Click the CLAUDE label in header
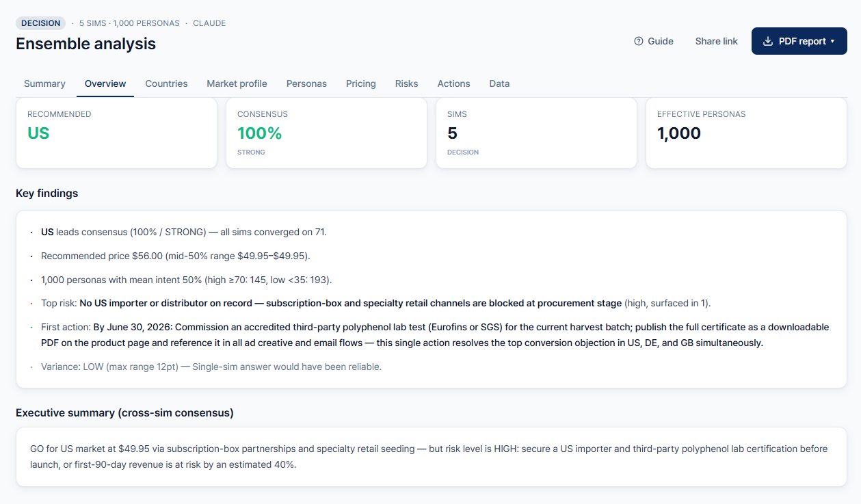 coord(209,23)
